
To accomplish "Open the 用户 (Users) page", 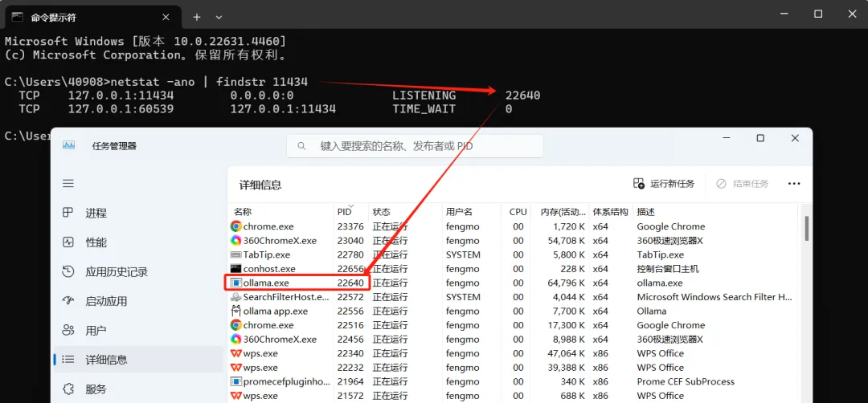I will (x=96, y=331).
